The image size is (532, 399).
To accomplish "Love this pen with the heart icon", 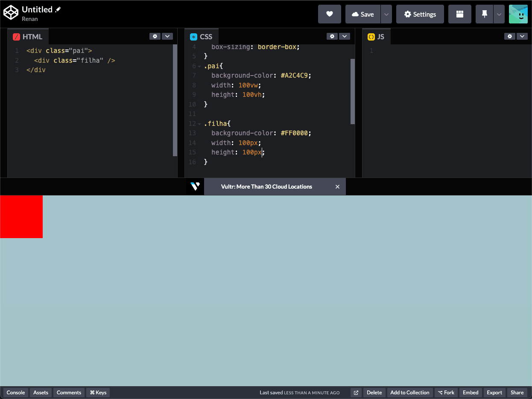I will pos(329,14).
